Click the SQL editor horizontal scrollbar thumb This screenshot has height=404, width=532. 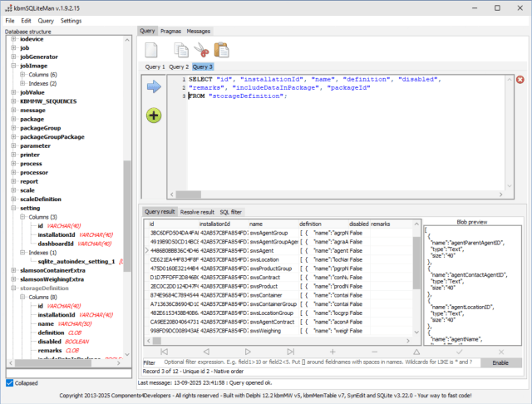click(189, 195)
